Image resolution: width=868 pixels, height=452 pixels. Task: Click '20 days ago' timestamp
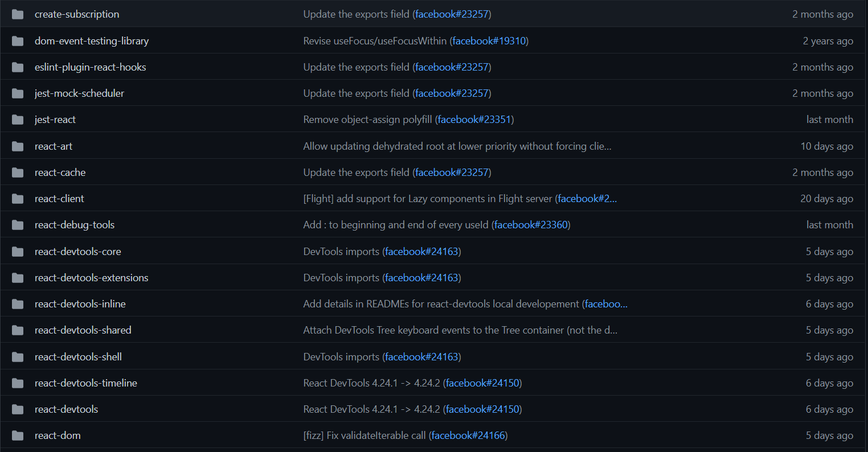pos(827,199)
